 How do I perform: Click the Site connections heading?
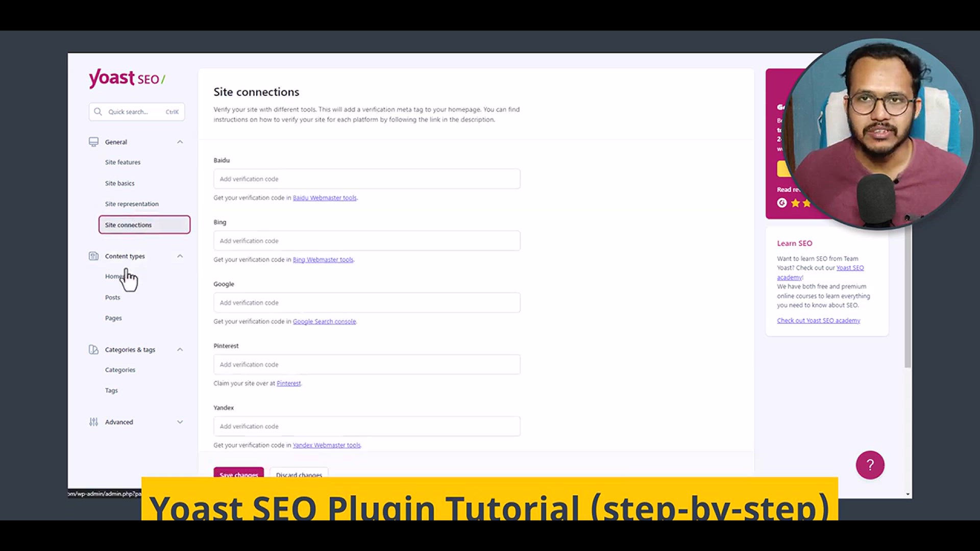tap(256, 92)
